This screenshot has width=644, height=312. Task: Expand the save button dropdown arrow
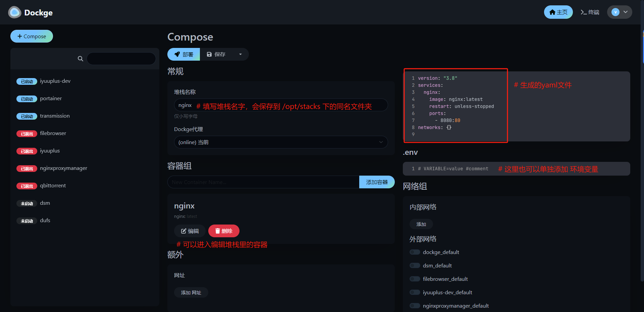coord(240,54)
